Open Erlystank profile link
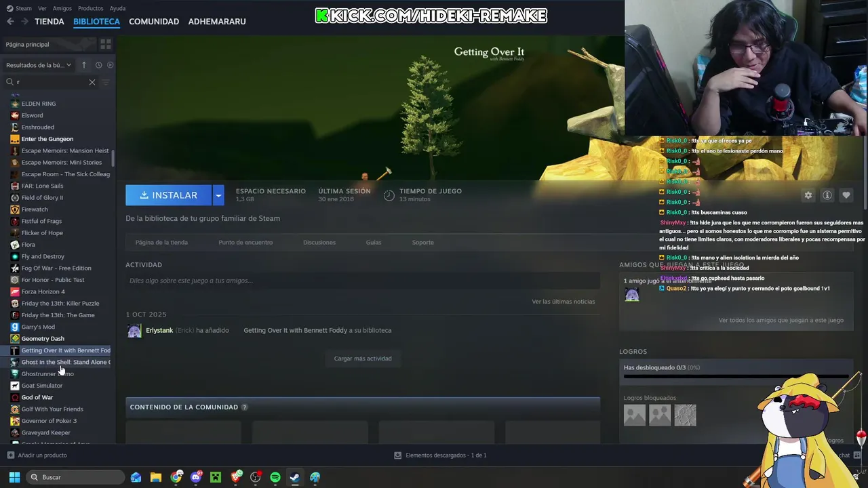Screen dimensions: 868x488 [159, 331]
